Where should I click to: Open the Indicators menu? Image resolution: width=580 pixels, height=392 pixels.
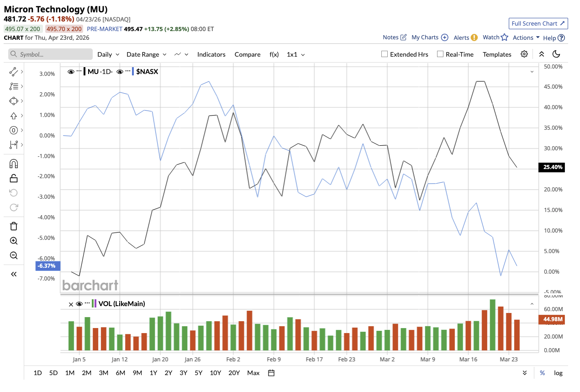click(x=211, y=54)
